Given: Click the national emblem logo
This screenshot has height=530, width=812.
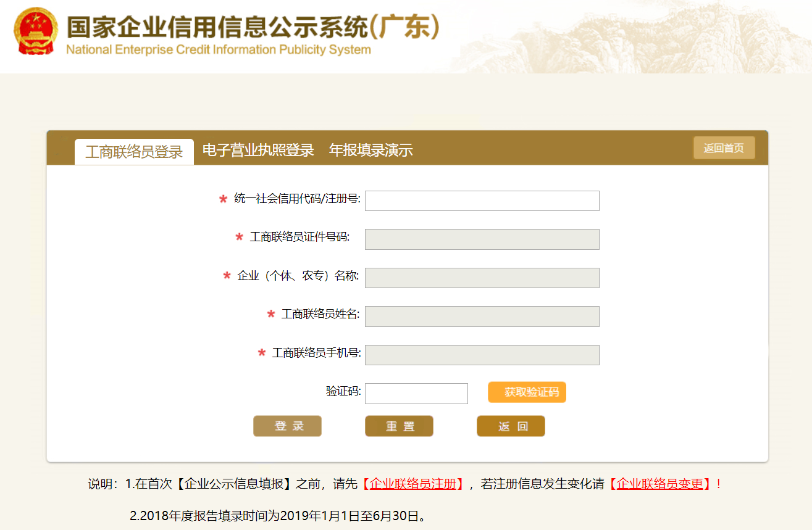Looking at the screenshot, I should 36,31.
